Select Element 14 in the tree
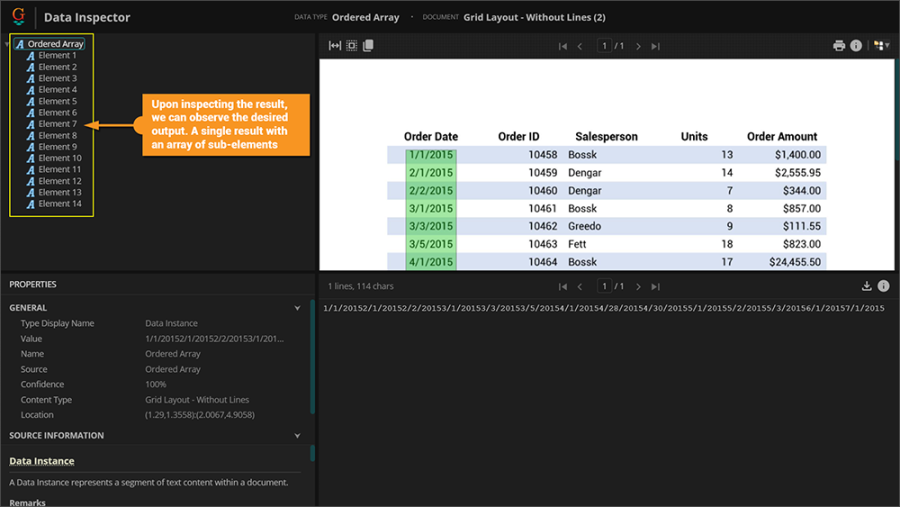 [60, 204]
